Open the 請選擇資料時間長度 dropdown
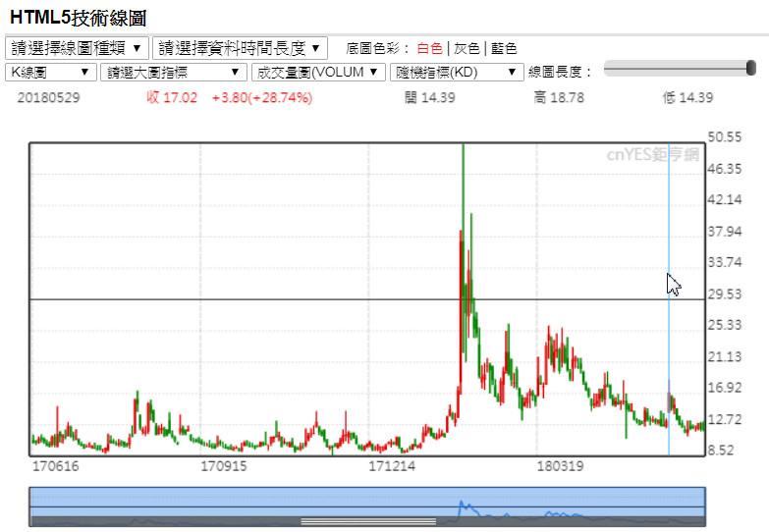Viewport: 769px width, 532px height. point(240,48)
